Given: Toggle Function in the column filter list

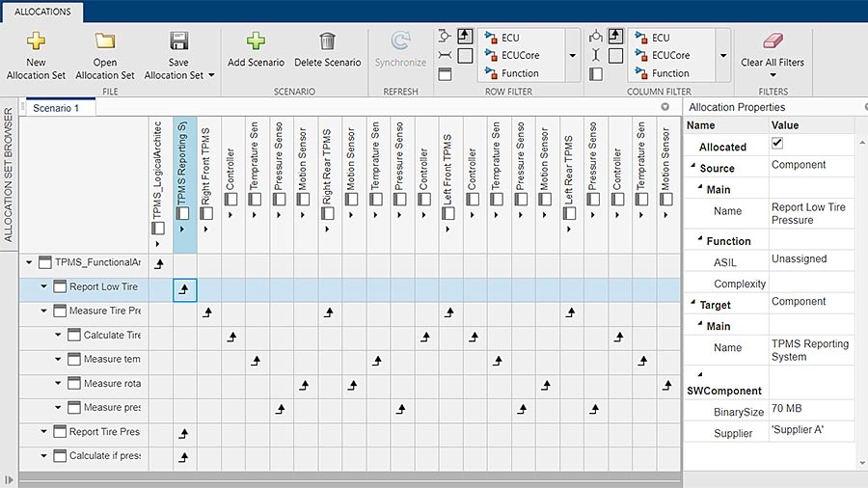Looking at the screenshot, I should coord(669,73).
